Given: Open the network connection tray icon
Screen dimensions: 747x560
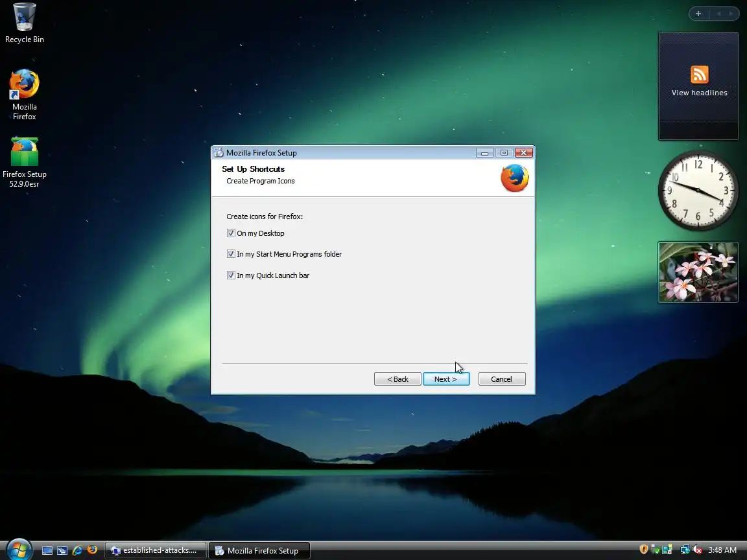Looking at the screenshot, I should tap(685, 550).
